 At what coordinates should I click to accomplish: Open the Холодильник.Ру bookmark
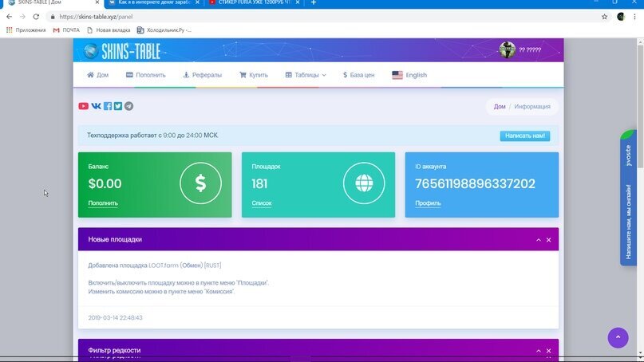click(164, 30)
